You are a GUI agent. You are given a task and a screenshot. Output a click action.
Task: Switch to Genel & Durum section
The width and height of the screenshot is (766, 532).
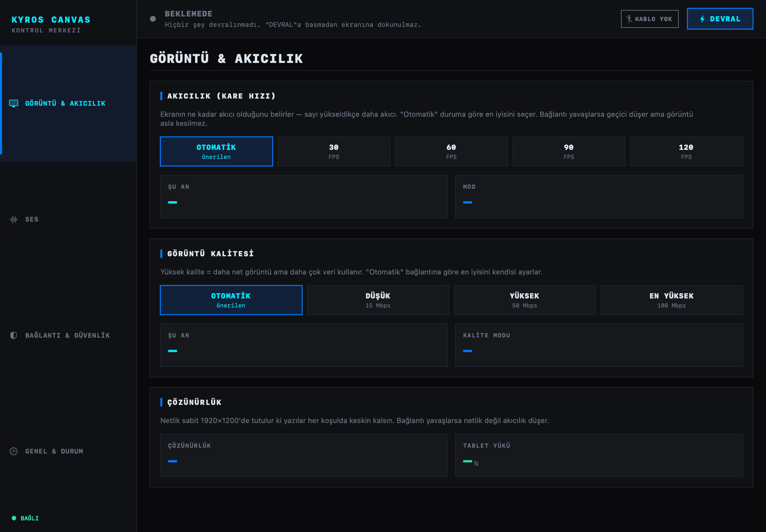tap(68, 451)
